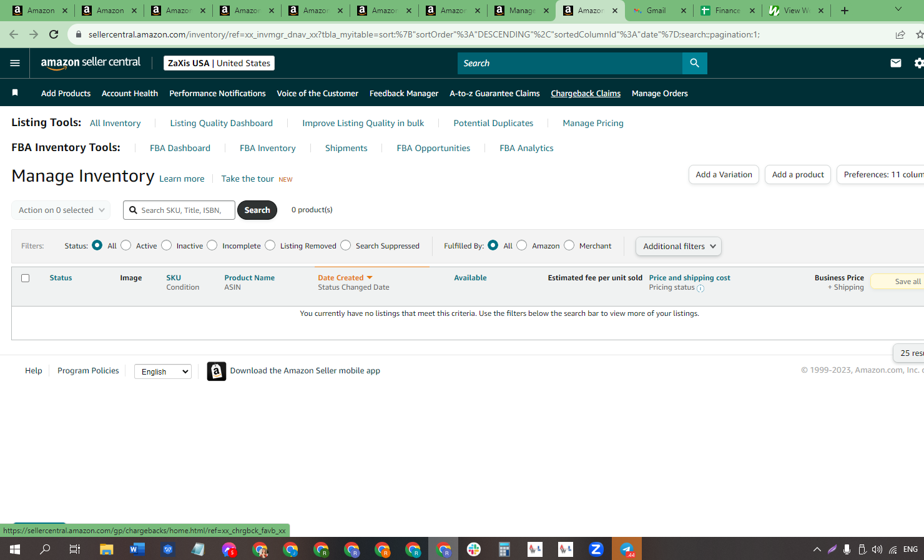Open the English language dropdown

tap(163, 371)
